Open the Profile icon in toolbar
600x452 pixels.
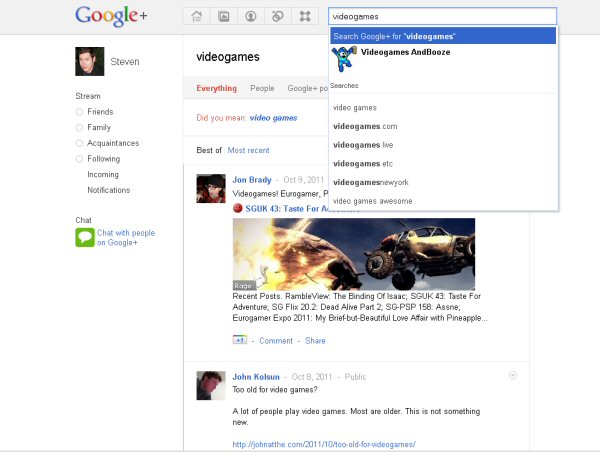(x=251, y=16)
